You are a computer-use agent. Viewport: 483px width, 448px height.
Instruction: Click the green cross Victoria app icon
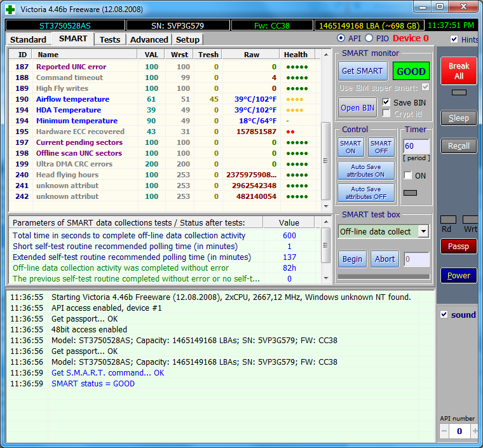(10, 10)
